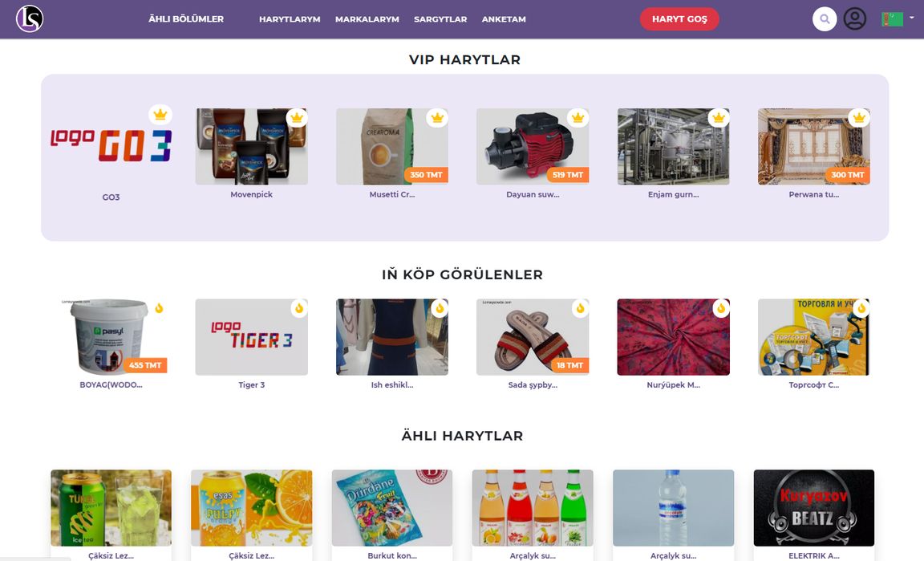Screen dimensions: 924x561
Task: Click flame badge on Tiger 3 item
Action: coord(299,308)
